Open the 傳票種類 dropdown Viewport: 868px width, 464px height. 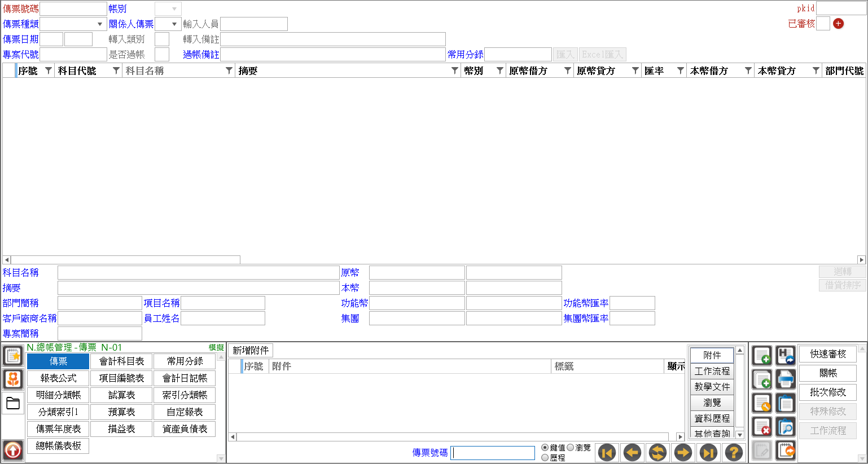coord(100,24)
